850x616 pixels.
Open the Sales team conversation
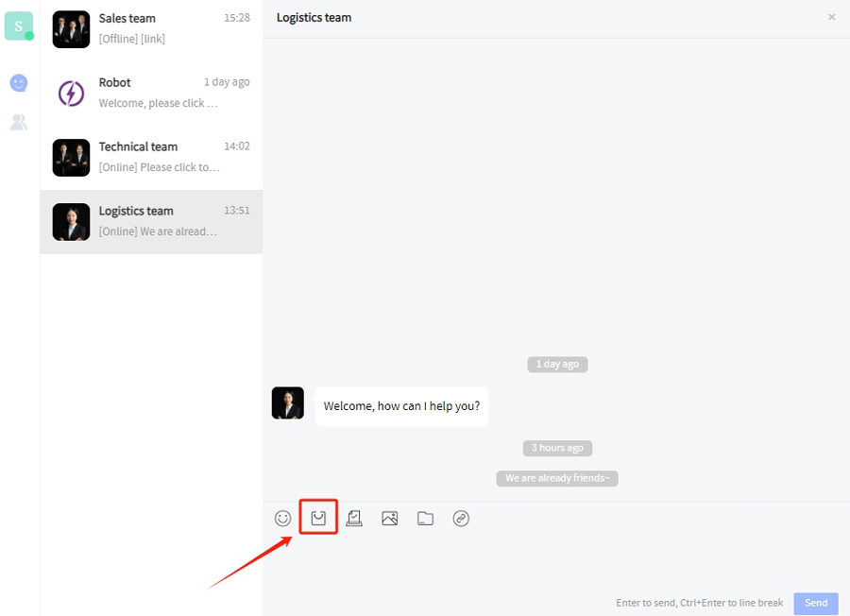pos(151,29)
